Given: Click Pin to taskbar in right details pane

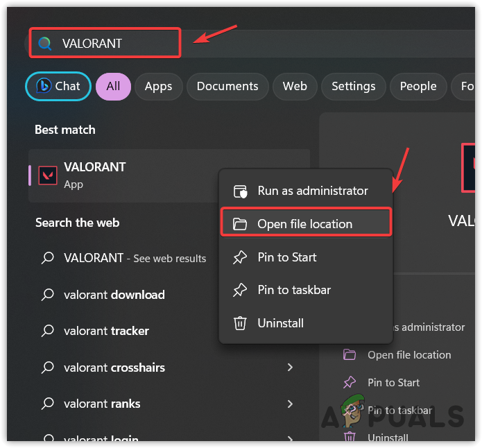Looking at the screenshot, I should (x=399, y=411).
